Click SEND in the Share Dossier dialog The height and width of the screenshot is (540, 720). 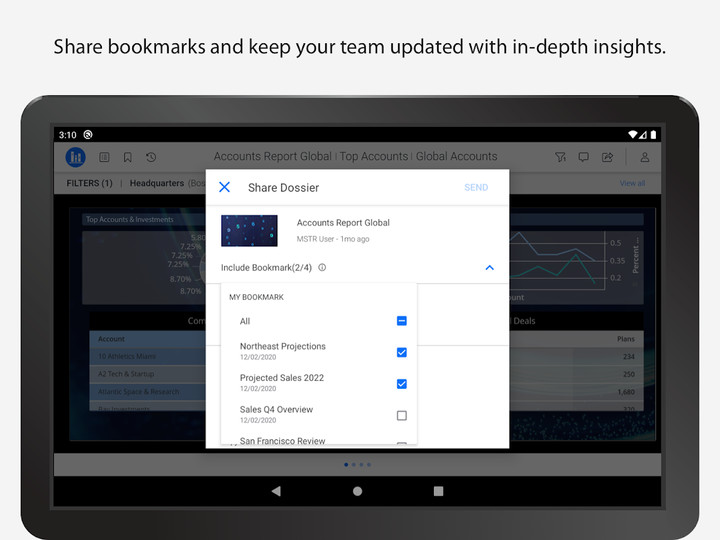476,187
